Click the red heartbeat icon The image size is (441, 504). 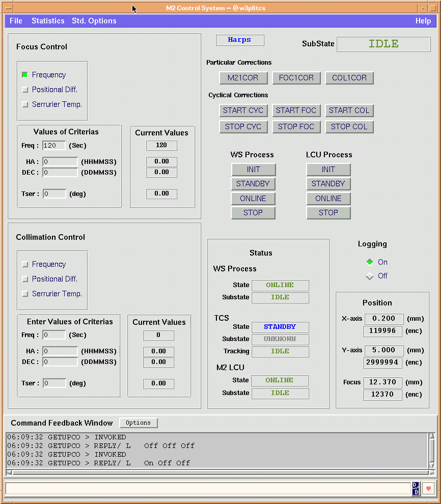pos(428,488)
